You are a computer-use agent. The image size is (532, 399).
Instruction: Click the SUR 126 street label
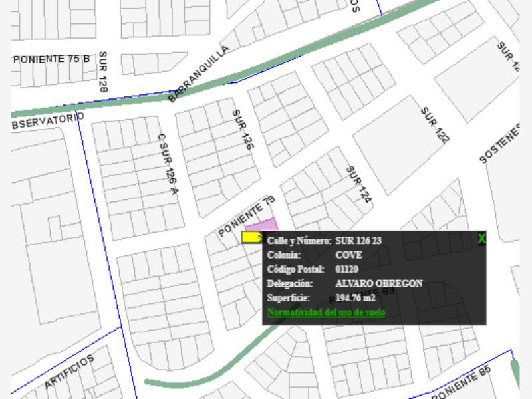coord(243,130)
